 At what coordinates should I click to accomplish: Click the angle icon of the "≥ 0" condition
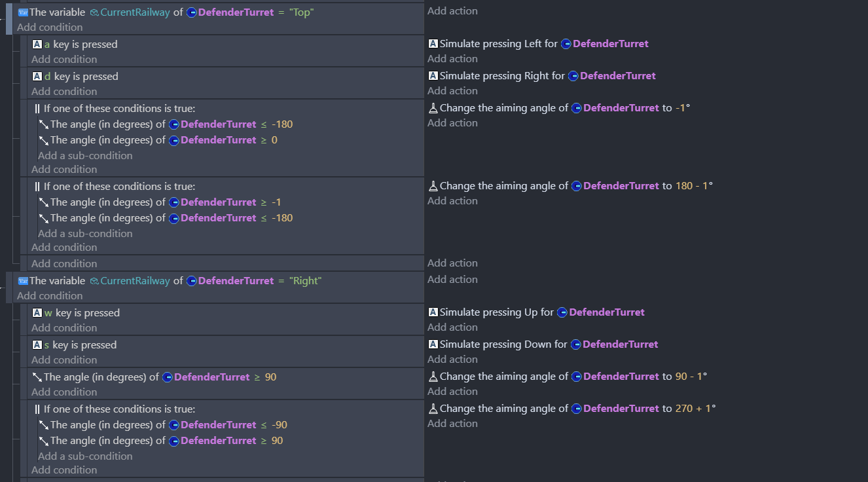pos(44,140)
